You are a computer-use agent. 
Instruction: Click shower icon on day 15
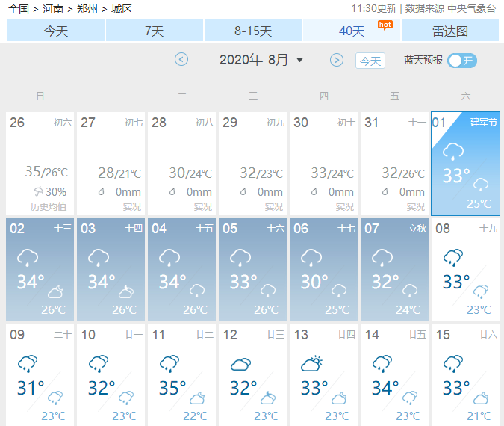tap(453, 363)
